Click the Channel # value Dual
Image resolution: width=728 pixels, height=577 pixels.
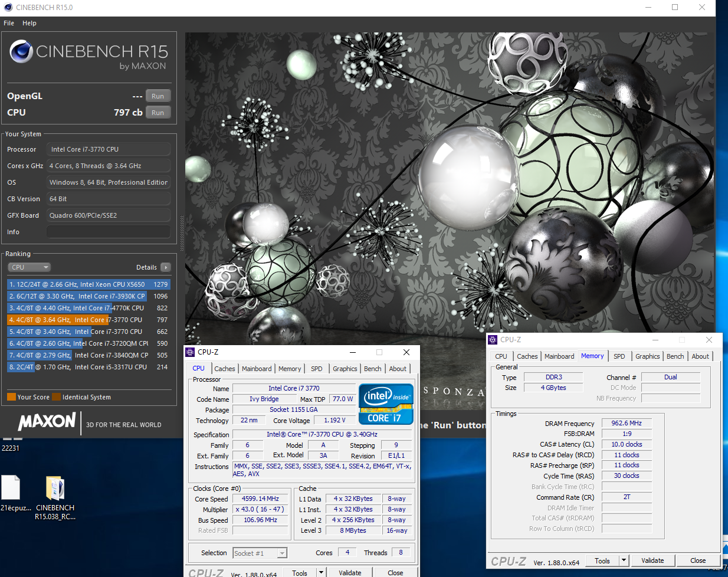pos(671,377)
